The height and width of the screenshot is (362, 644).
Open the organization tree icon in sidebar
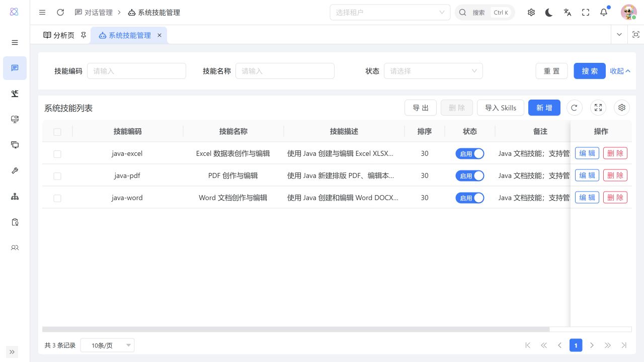(x=15, y=196)
